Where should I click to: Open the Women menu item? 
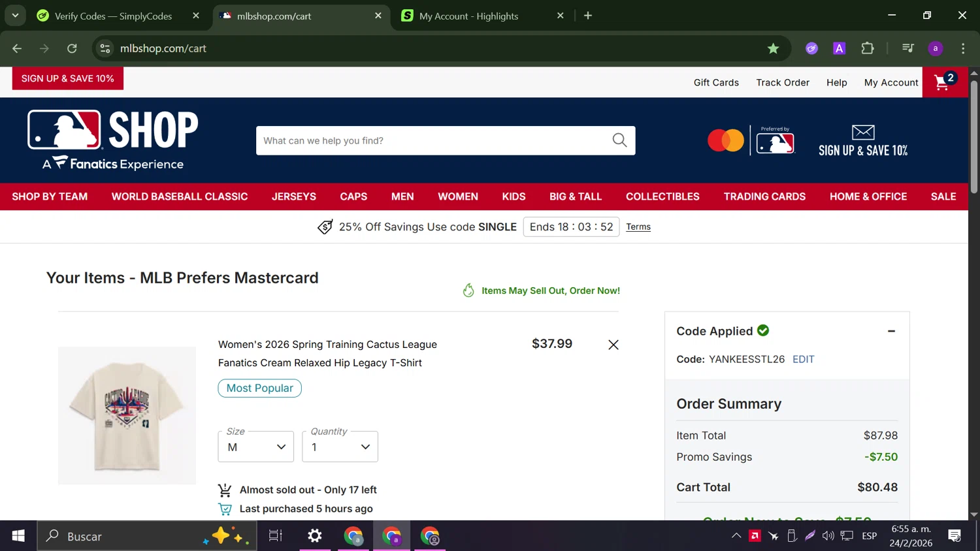tap(458, 197)
